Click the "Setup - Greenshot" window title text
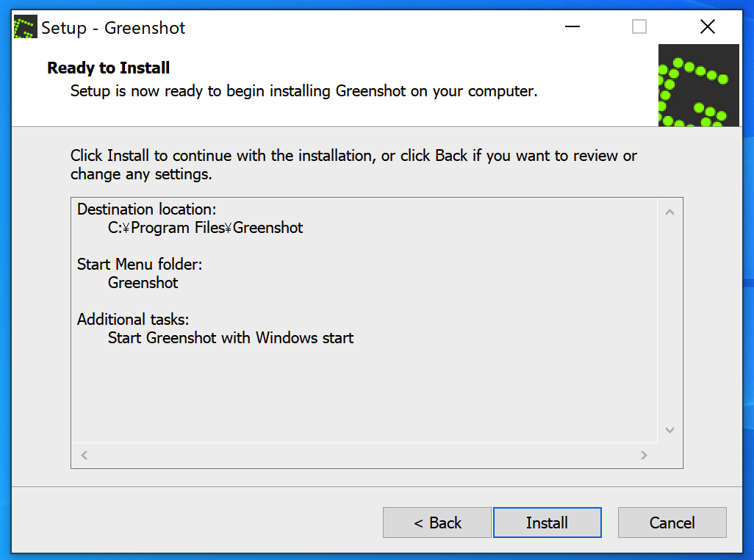Viewport: 754px width, 560px height. (113, 28)
